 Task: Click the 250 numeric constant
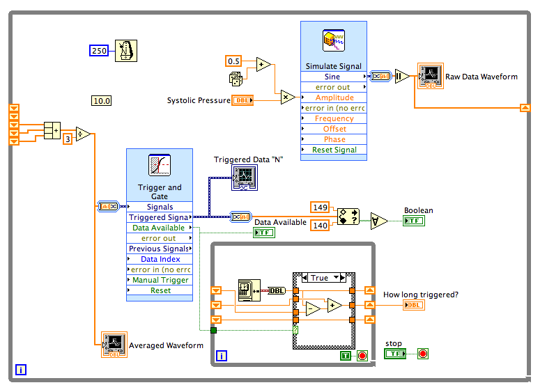click(99, 51)
